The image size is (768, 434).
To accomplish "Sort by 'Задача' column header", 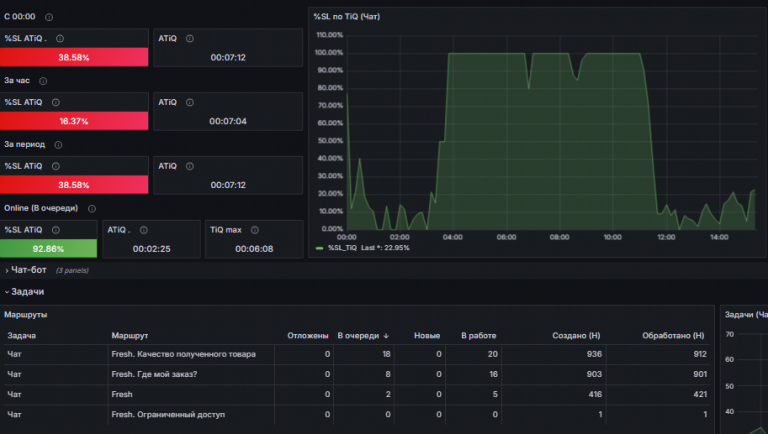I will click(x=22, y=336).
